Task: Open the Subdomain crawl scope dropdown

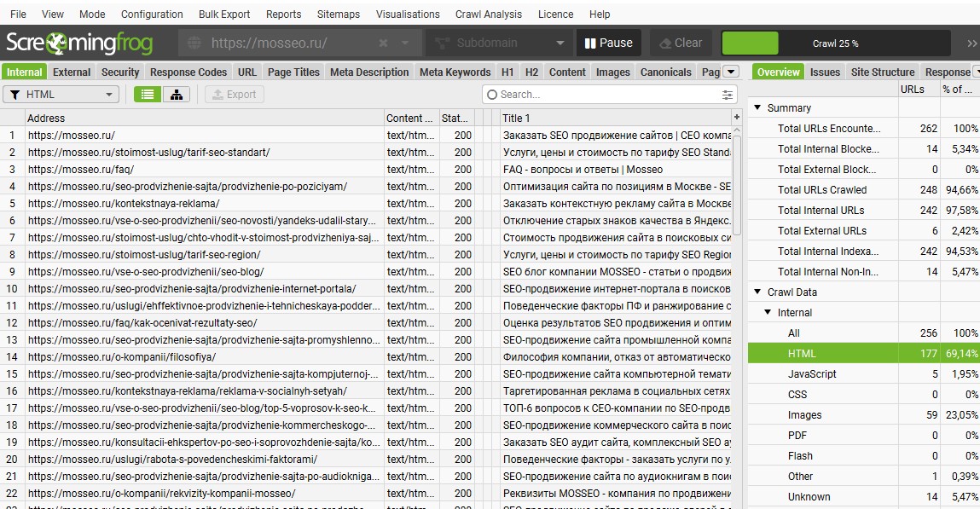Action: (498, 43)
